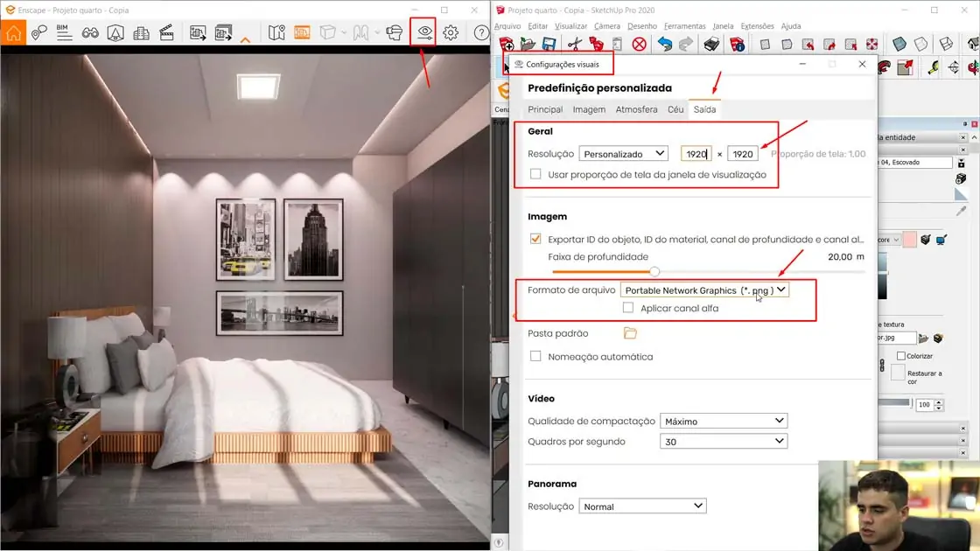Image resolution: width=980 pixels, height=551 pixels.
Task: Toggle Colorizar checkbox in SketchUp tray
Action: pos(901,355)
